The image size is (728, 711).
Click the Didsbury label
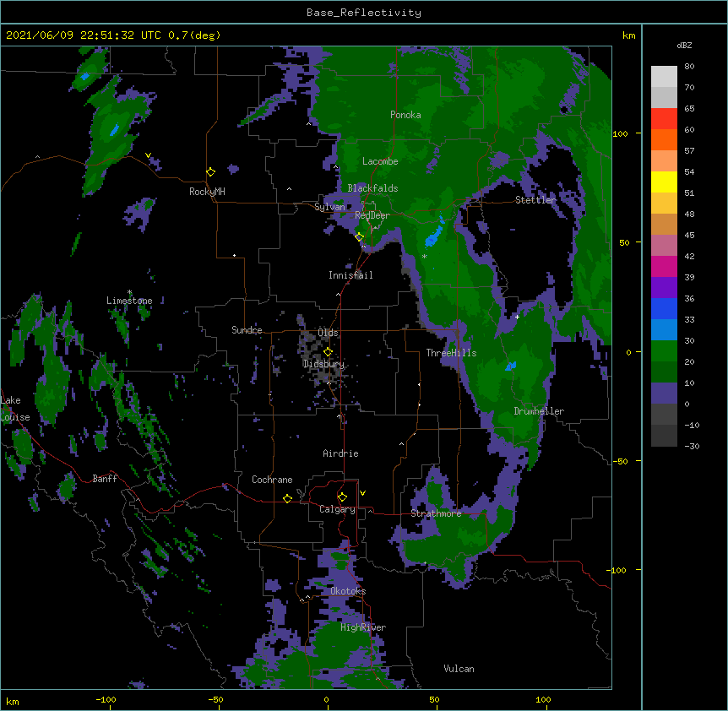323,364
